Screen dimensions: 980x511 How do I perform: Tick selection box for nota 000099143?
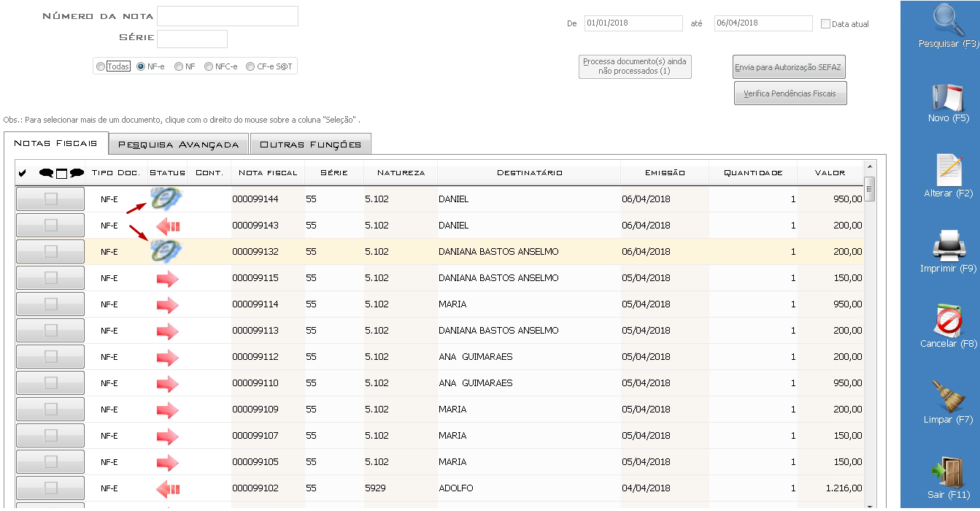[50, 226]
